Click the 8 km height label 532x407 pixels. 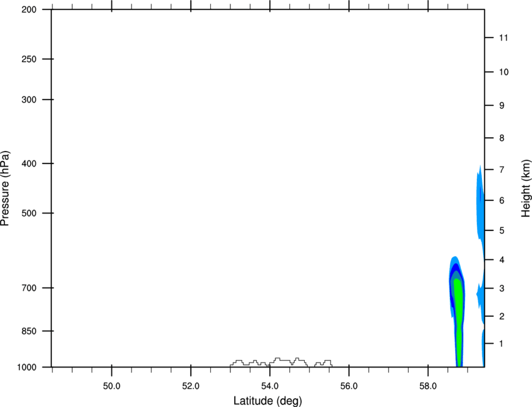coord(502,138)
